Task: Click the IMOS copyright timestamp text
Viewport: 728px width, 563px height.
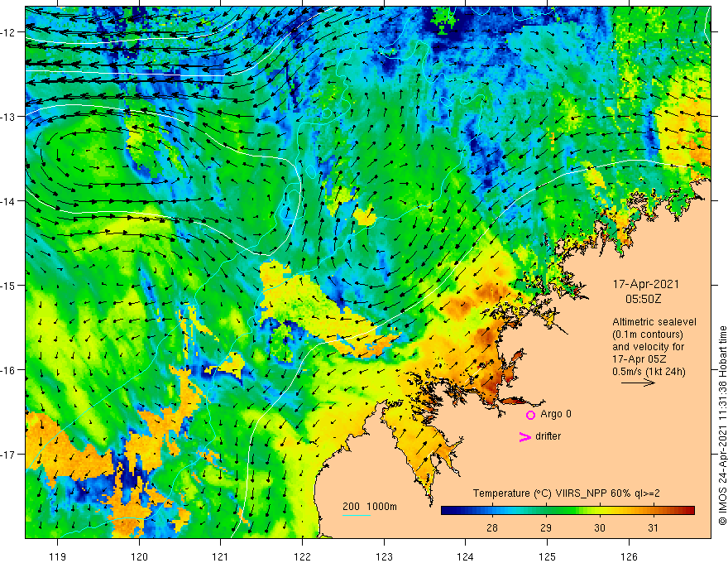Action: [722, 426]
